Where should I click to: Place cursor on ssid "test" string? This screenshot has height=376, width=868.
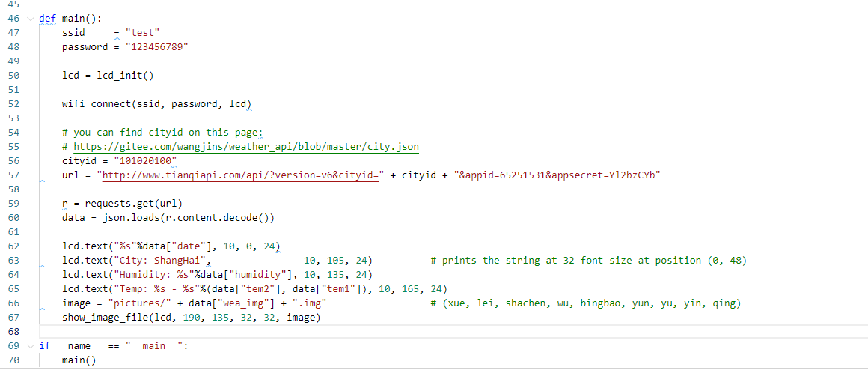(143, 33)
